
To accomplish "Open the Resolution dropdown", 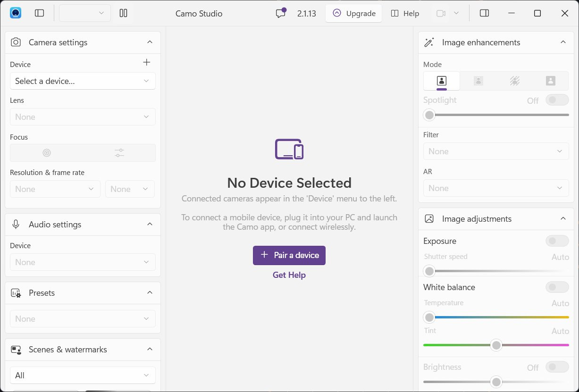I will click(x=55, y=189).
